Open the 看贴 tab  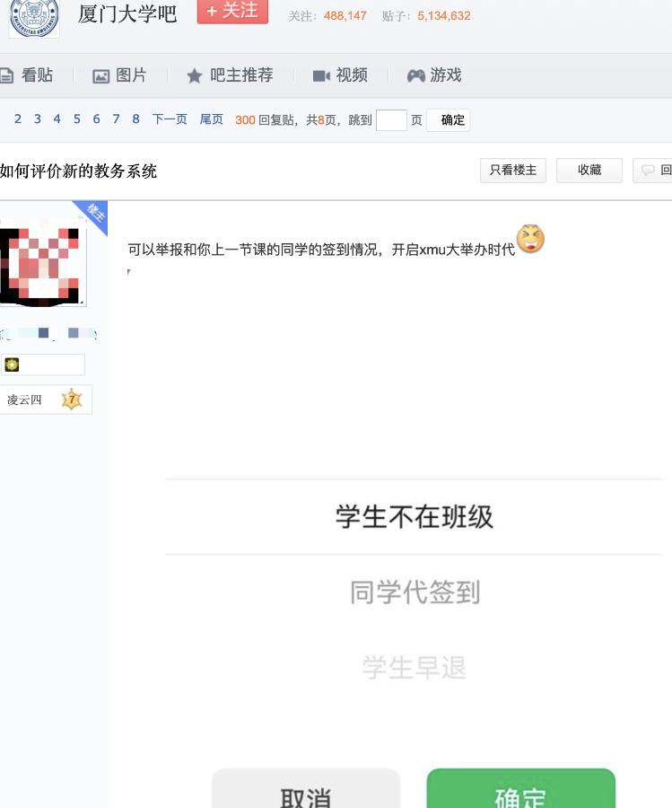tap(27, 75)
